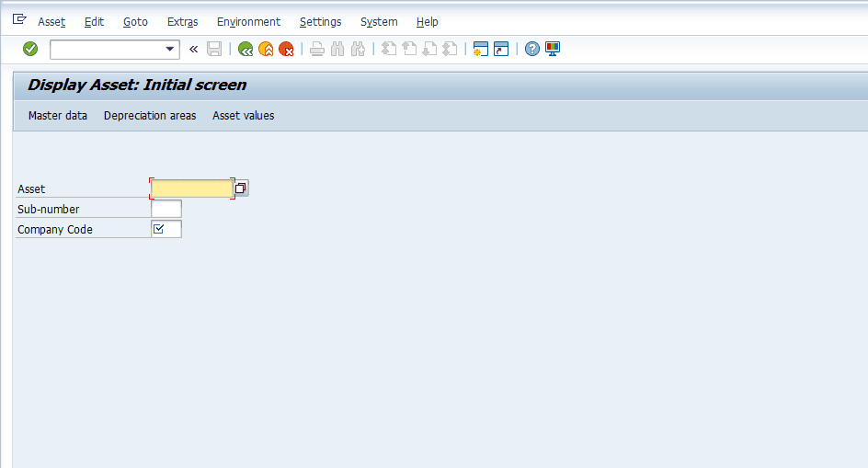Click the red Cancel icon
Screen dimensions: 868x468
(286, 50)
